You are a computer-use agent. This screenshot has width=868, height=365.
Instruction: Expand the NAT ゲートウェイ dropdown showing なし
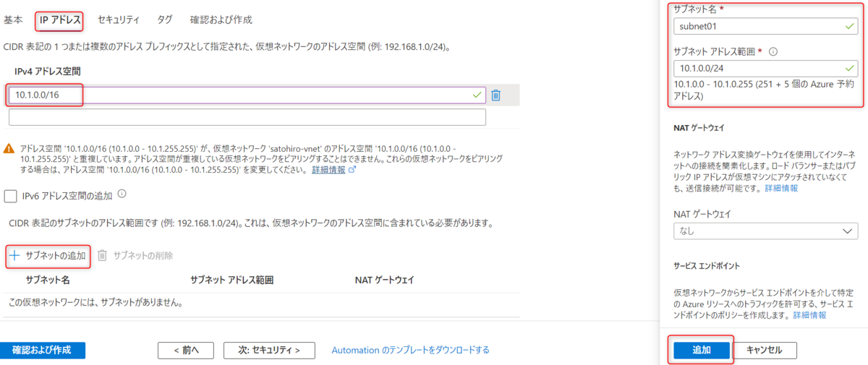tap(765, 231)
